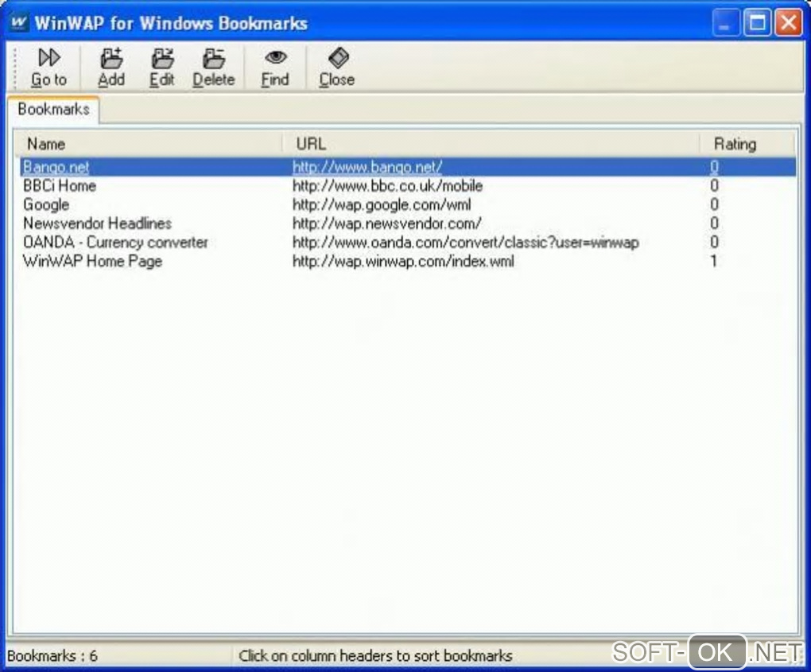The height and width of the screenshot is (672, 811).
Task: Click rating 0 of BBCi Home
Action: tap(714, 186)
